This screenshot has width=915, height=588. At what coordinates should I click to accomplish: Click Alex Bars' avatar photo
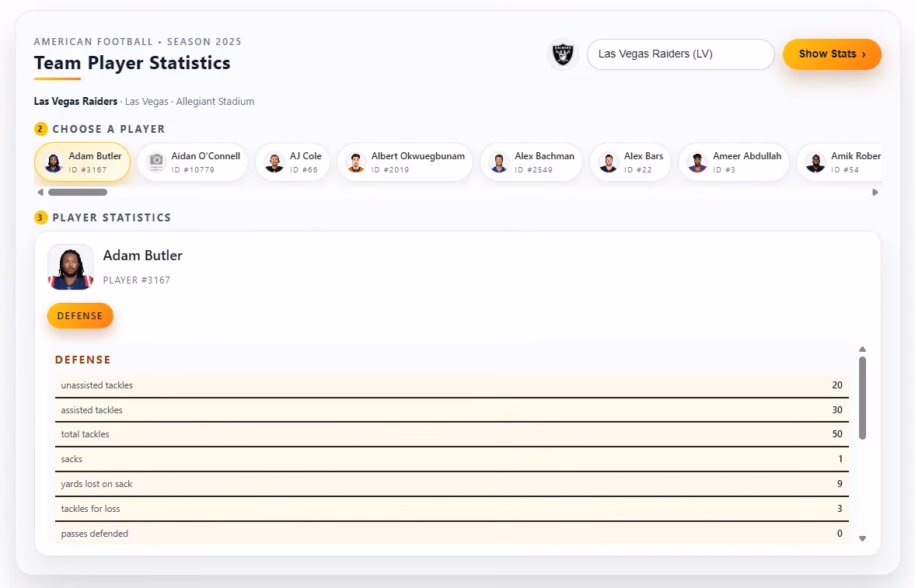609,162
